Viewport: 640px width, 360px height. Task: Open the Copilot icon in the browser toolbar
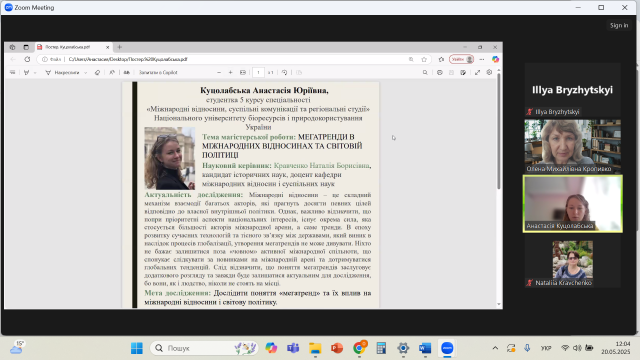point(495,59)
